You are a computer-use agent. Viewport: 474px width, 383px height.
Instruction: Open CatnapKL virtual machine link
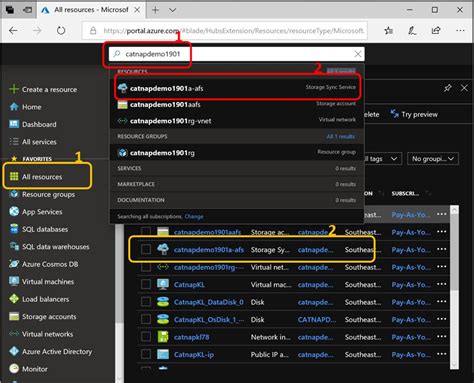click(x=189, y=285)
